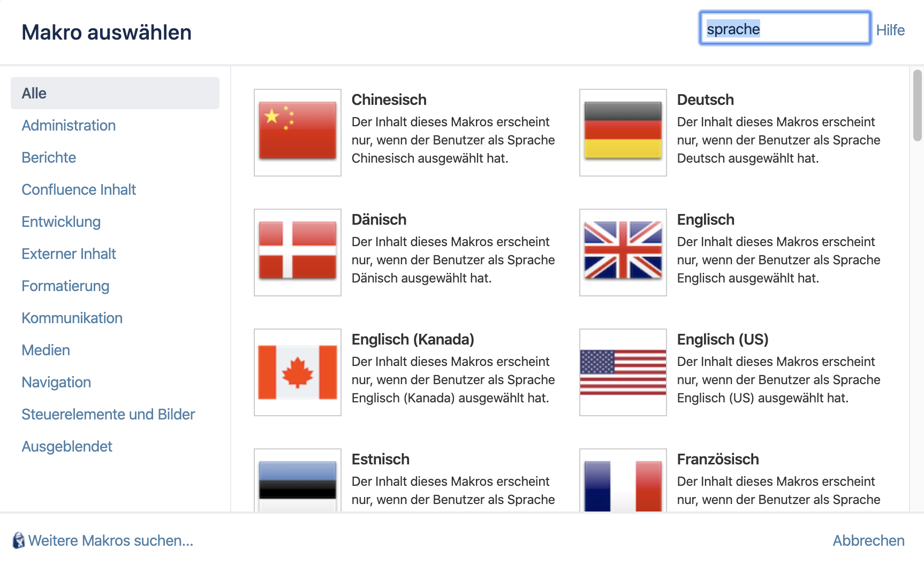
Task: Click the marketplace icon beside Weitere Makros suchen
Action: tap(19, 540)
